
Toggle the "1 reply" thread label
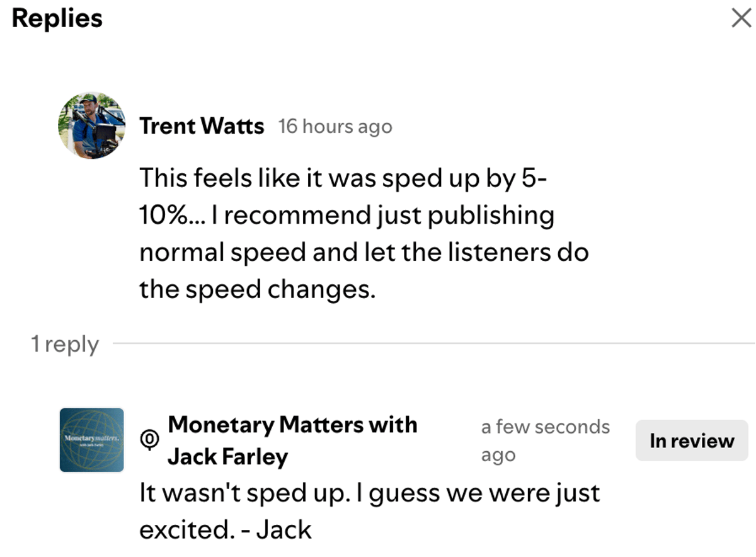[x=65, y=345]
